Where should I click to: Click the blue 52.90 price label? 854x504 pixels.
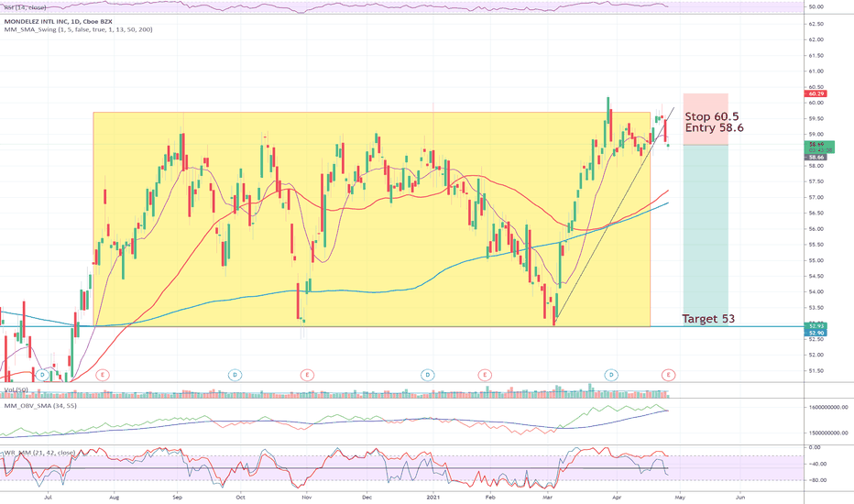tap(816, 333)
